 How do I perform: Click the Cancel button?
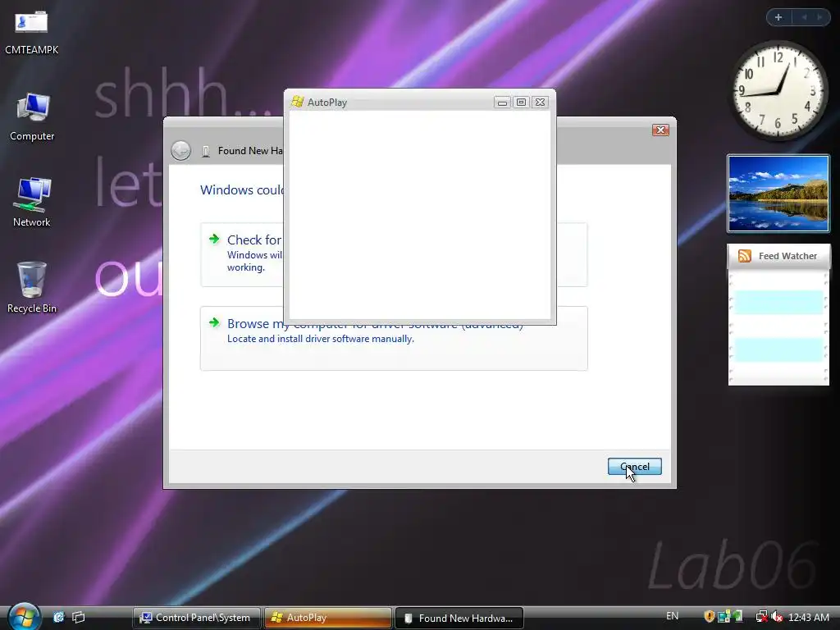[634, 466]
